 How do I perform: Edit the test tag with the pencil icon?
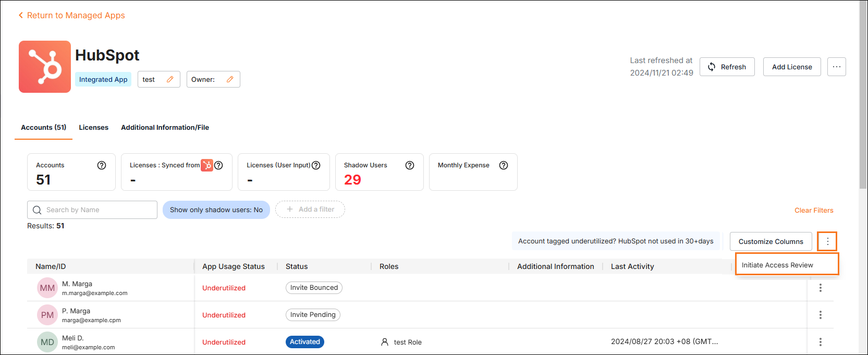(x=170, y=79)
